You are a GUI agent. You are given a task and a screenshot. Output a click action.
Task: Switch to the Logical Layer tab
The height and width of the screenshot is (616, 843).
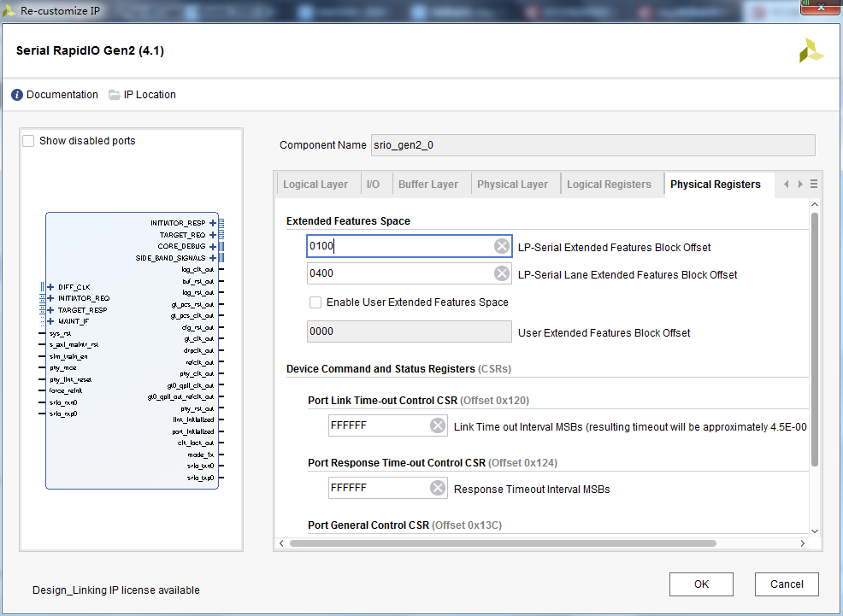tap(317, 183)
